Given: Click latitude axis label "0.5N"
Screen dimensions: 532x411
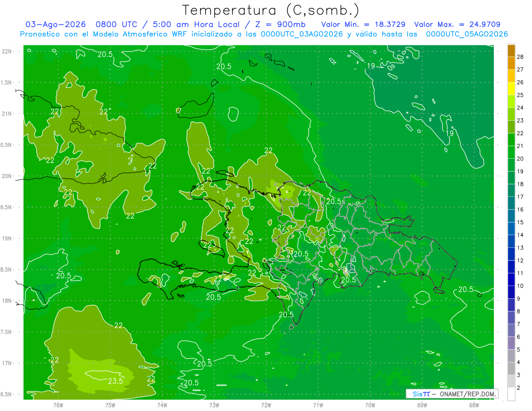Looking at the screenshot, I should (7, 145).
